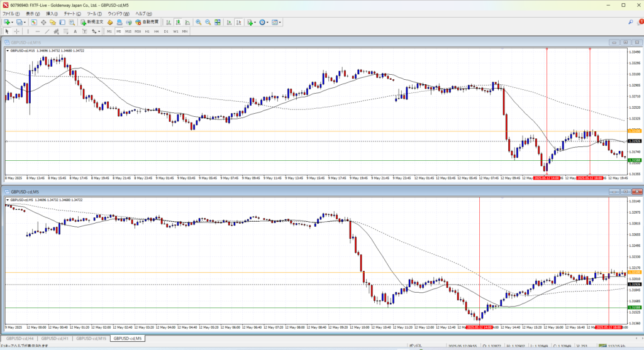Zoom out on the chart

pos(208,22)
